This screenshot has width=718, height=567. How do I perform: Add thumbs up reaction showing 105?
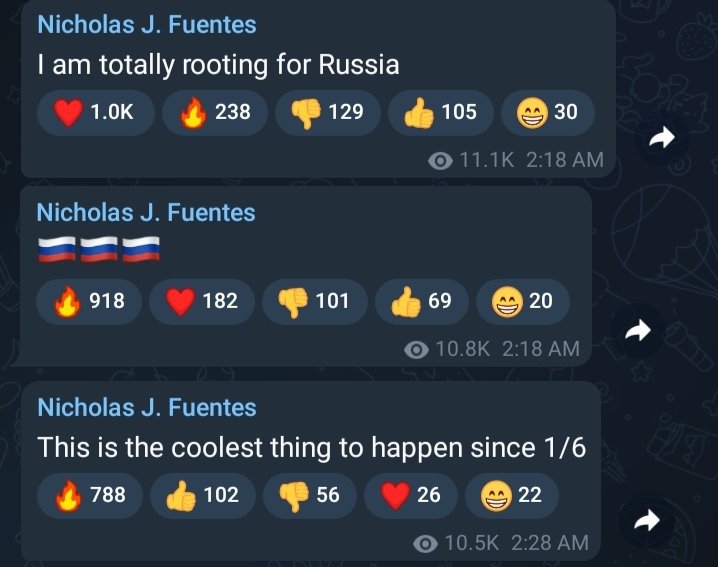coord(441,113)
